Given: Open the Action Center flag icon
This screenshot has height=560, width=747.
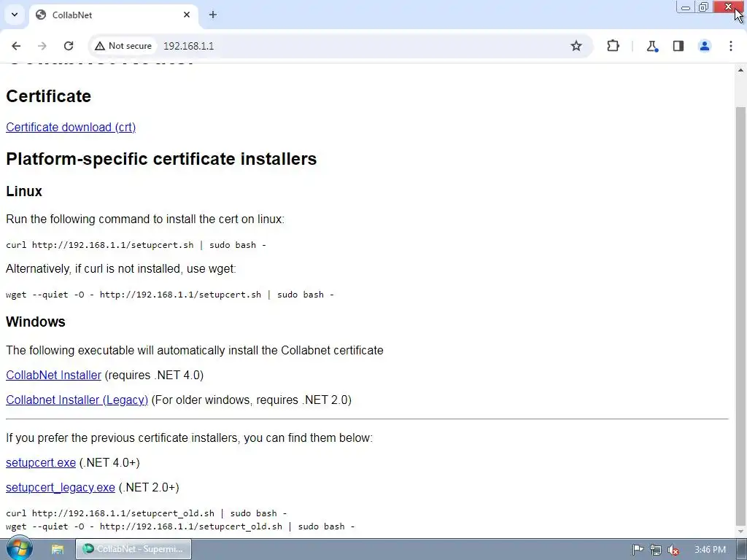Looking at the screenshot, I should point(638,550).
